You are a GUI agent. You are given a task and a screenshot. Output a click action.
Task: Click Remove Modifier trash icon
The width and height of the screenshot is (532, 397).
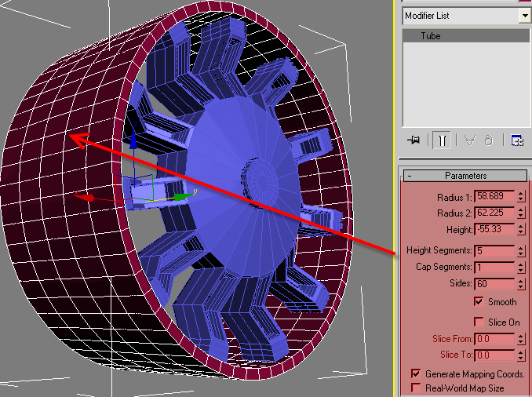(x=488, y=140)
